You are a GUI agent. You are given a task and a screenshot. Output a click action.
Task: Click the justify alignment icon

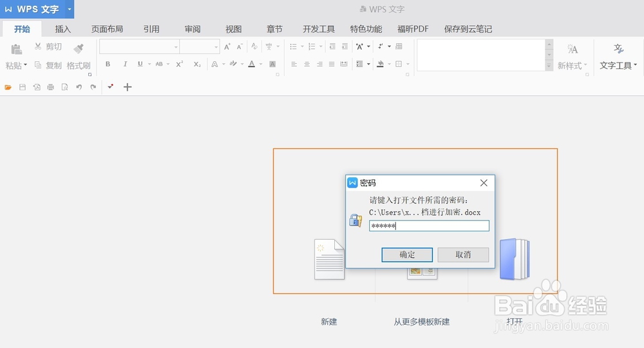(332, 64)
